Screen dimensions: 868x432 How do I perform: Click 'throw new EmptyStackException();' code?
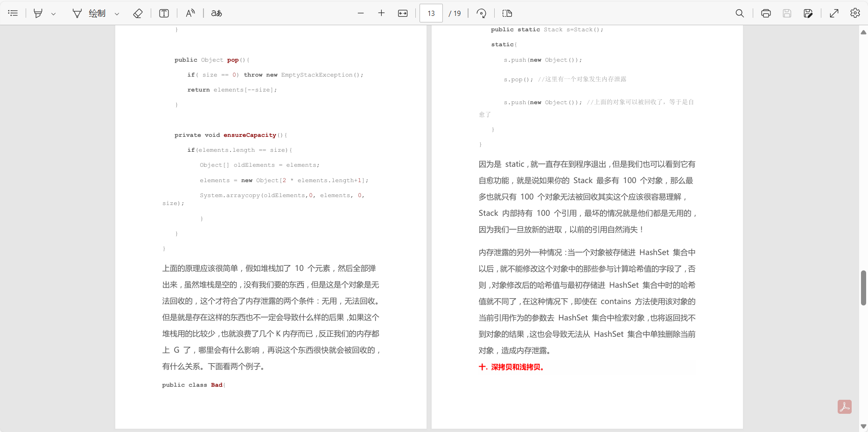303,75
